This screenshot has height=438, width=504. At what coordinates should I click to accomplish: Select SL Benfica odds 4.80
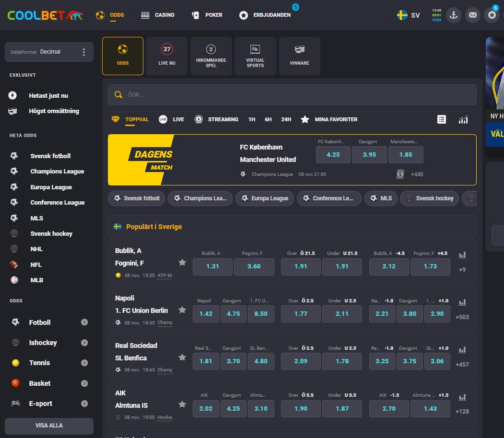coord(261,361)
